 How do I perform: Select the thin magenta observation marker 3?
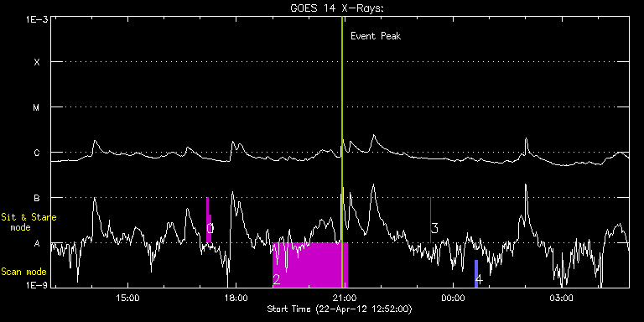(430, 221)
